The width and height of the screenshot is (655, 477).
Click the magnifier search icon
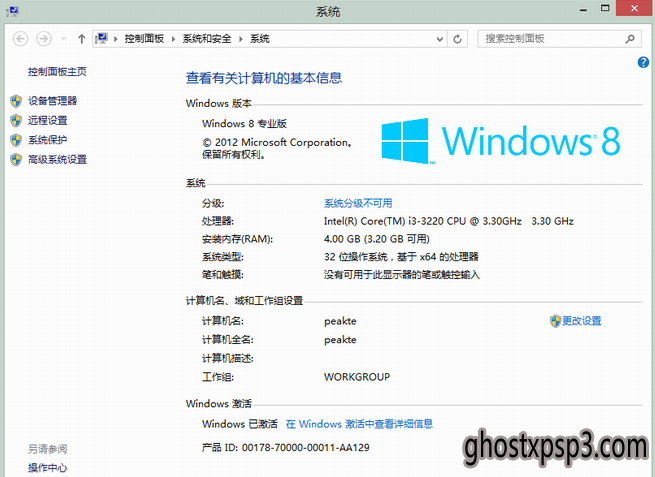tap(630, 39)
